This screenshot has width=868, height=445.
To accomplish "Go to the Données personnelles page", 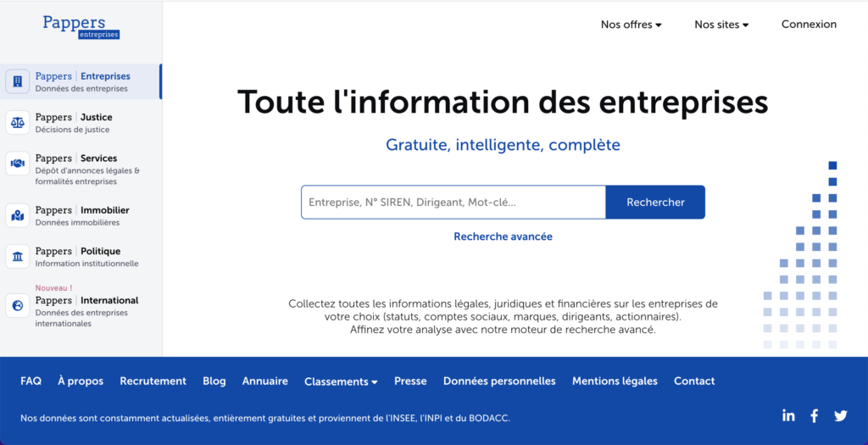I will tap(499, 381).
